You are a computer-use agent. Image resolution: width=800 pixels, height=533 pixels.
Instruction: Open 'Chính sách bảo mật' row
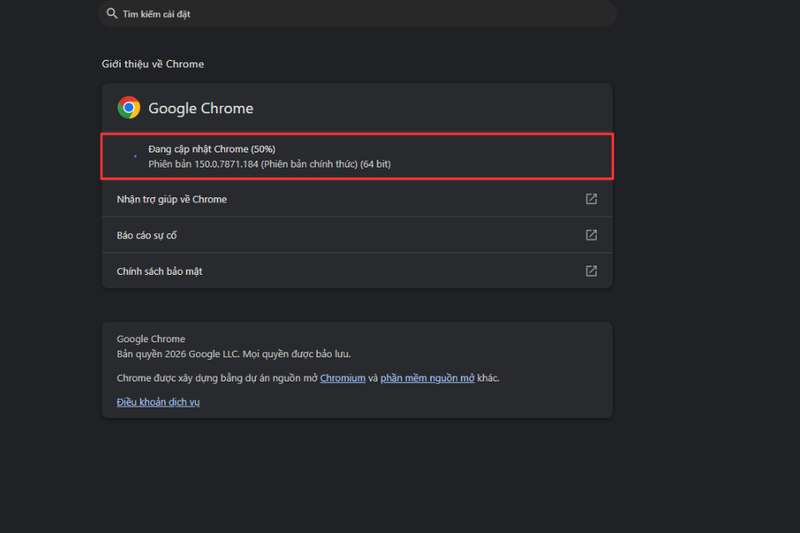(x=357, y=271)
